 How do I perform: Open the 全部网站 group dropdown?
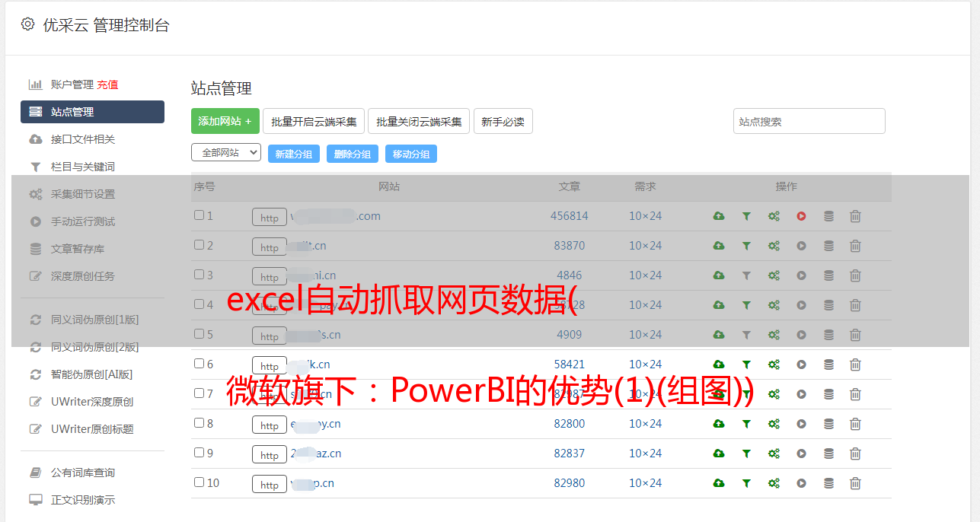coord(226,152)
